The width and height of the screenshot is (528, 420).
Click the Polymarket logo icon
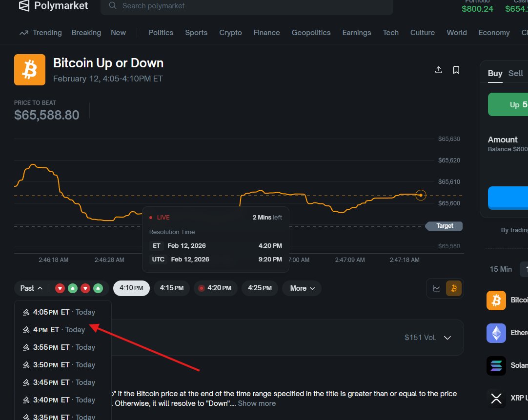pyautogui.click(x=24, y=5)
